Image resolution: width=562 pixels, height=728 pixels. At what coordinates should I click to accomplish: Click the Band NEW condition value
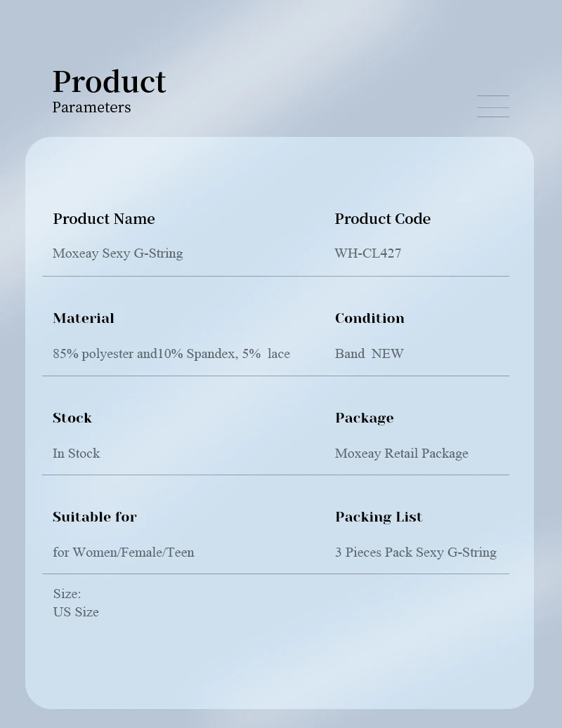click(x=369, y=354)
